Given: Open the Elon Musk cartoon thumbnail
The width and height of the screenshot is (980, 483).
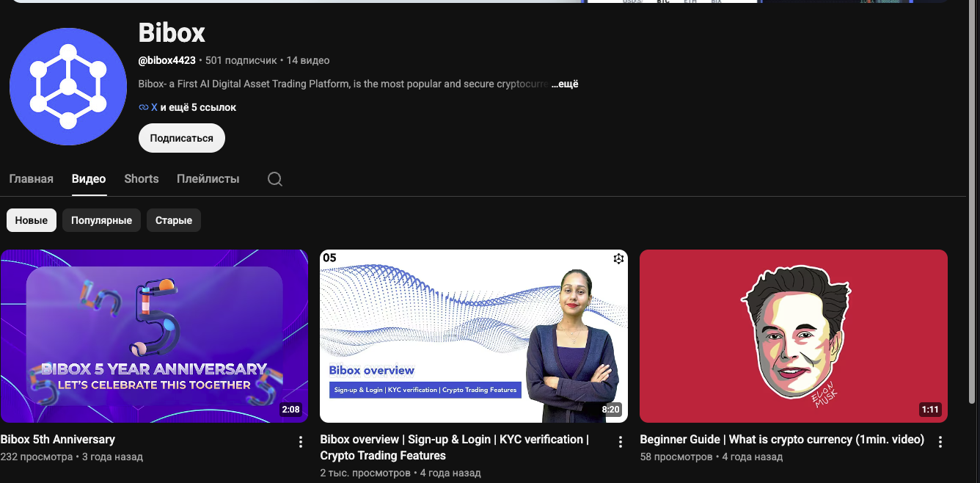Looking at the screenshot, I should click(x=794, y=336).
